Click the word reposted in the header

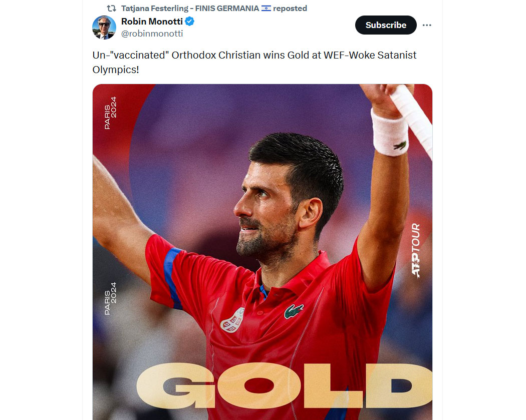(x=290, y=9)
